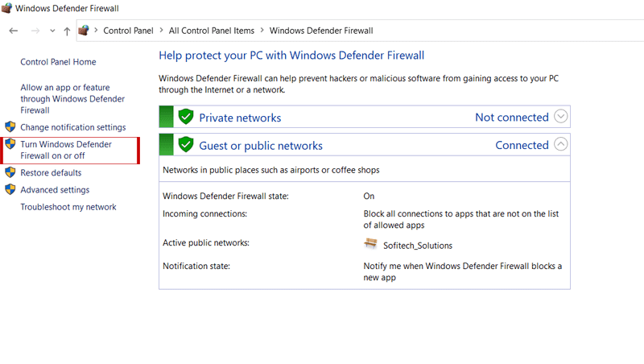Image resolution: width=644 pixels, height=364 pixels.
Task: Go up one level with the up arrow
Action: pyautogui.click(x=67, y=31)
